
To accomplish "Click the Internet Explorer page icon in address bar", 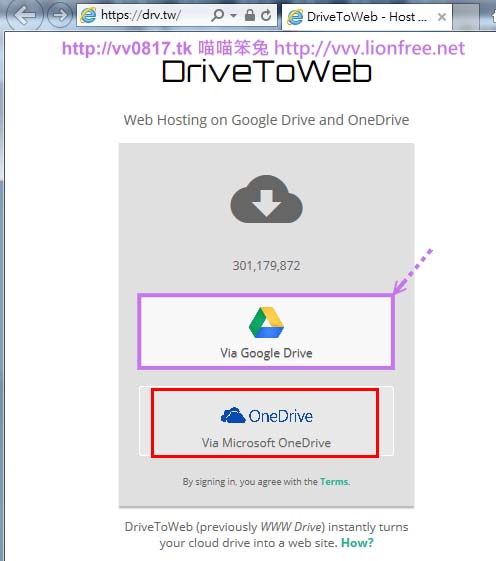I will [88, 15].
